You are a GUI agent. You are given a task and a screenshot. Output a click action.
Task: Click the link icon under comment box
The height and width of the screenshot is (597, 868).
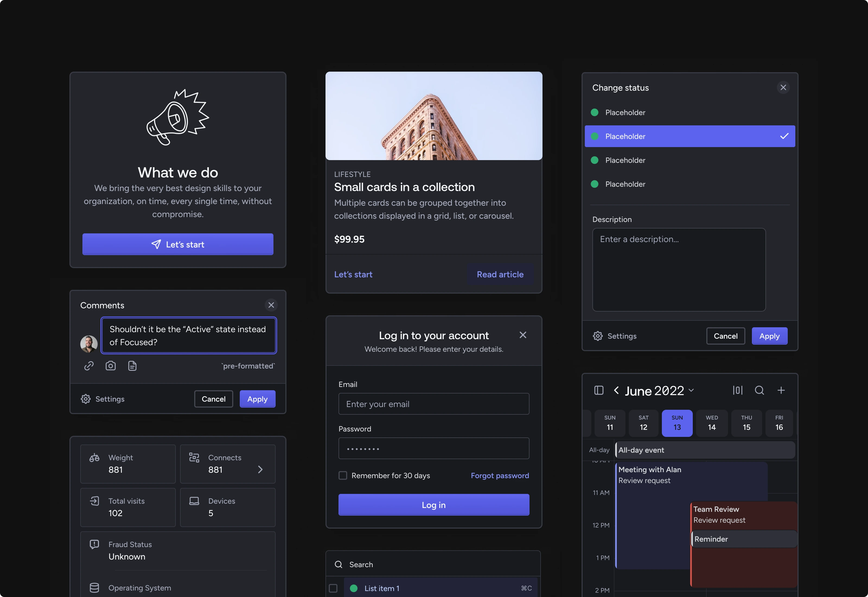(x=89, y=366)
